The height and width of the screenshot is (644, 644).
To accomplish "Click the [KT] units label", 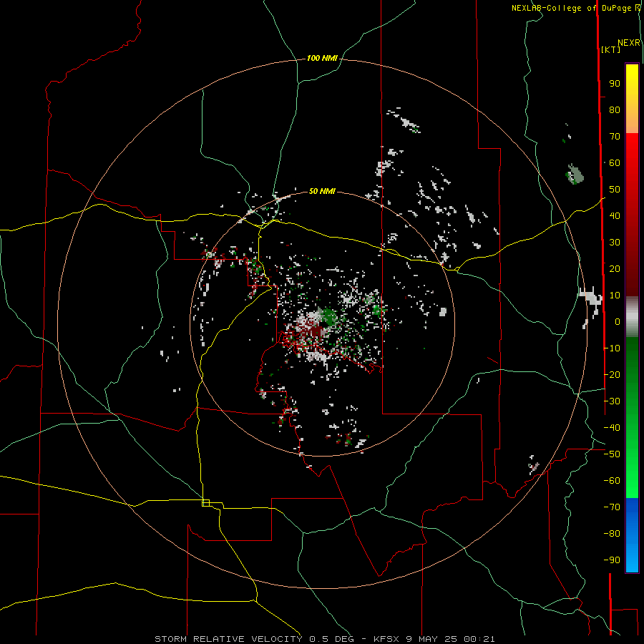I will [x=611, y=49].
